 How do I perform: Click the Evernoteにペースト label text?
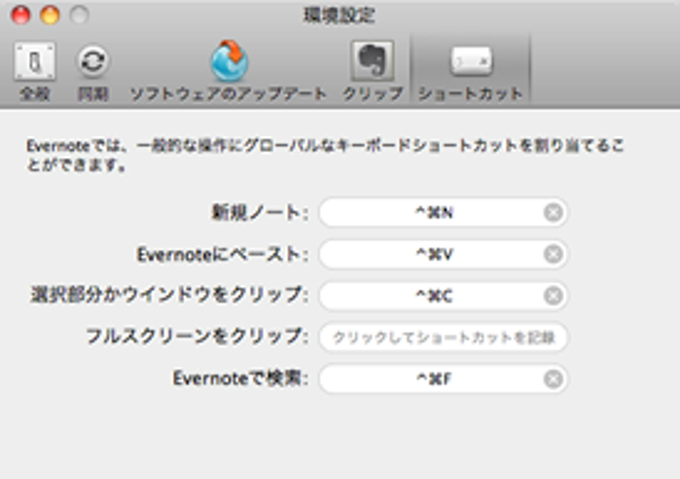pyautogui.click(x=222, y=254)
